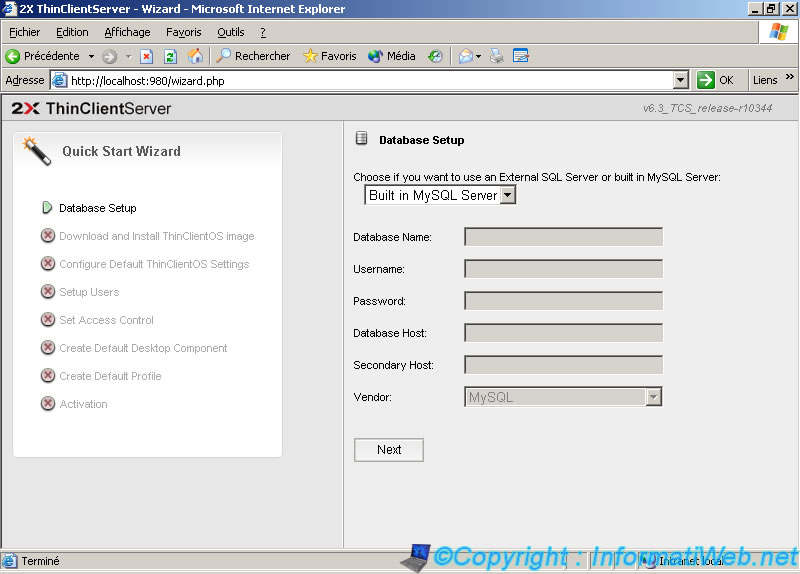The height and width of the screenshot is (574, 800).
Task: Click the Stop loading icon
Action: pyautogui.click(x=146, y=56)
